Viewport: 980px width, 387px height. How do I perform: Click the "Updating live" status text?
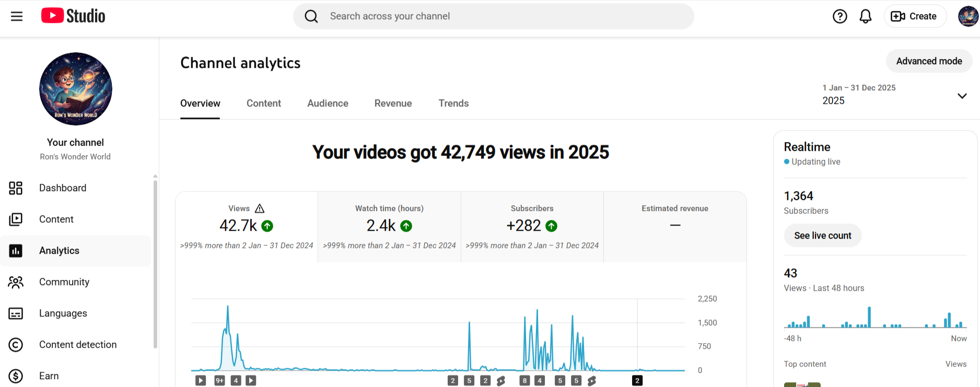(x=816, y=162)
